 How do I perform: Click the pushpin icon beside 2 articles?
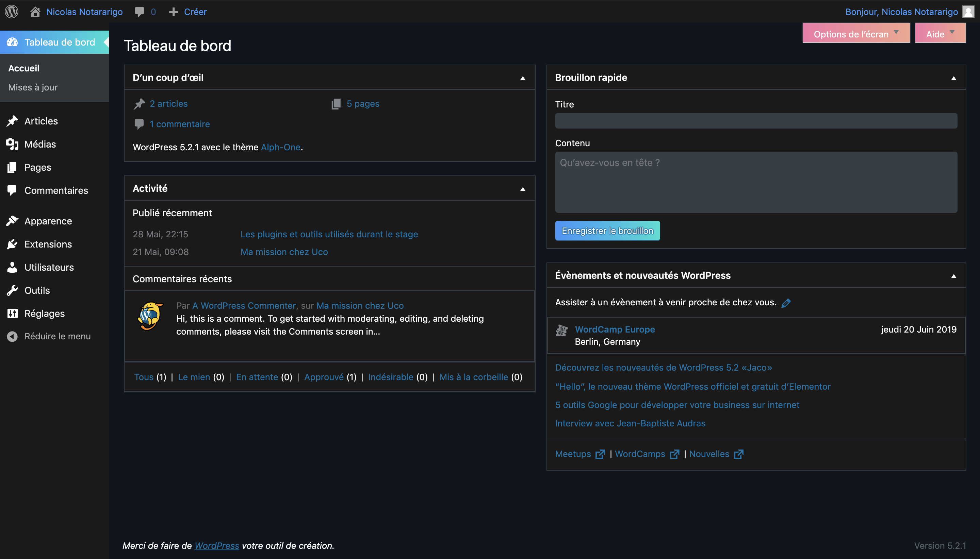click(139, 104)
